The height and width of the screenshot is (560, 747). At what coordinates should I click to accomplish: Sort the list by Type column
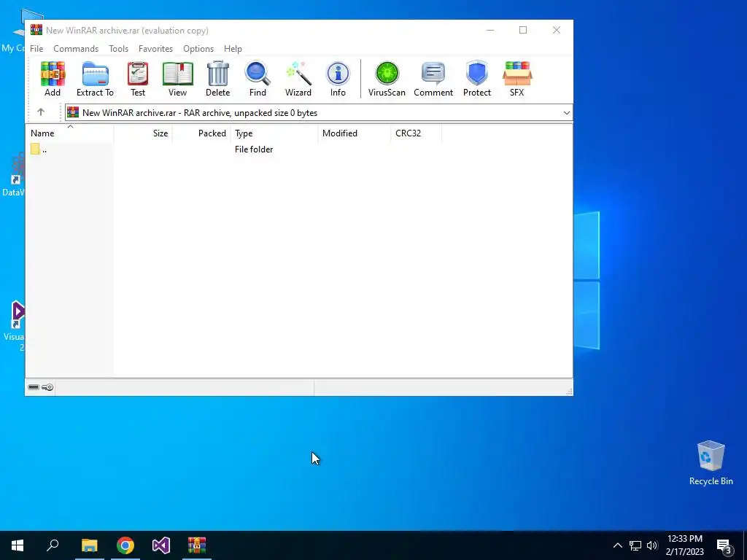click(x=274, y=133)
